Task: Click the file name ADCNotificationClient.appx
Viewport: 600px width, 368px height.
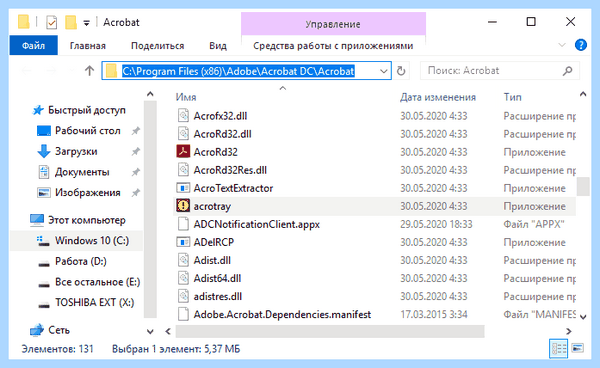Action: [x=256, y=224]
